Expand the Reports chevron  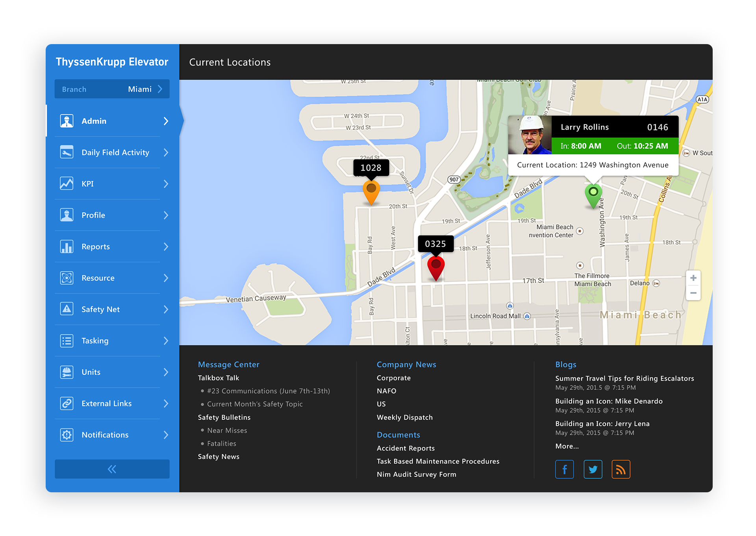pos(166,247)
